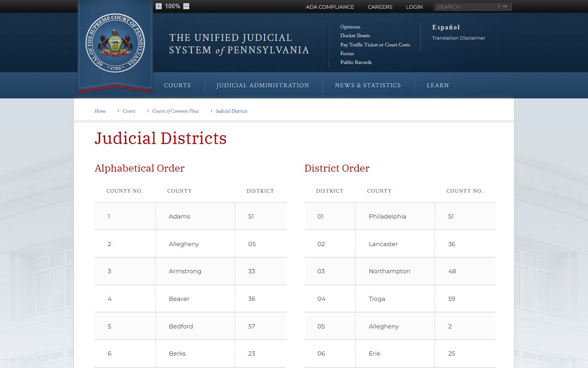The width and height of the screenshot is (588, 368).
Task: Open the Translation Disclaimer link
Action: tap(458, 38)
